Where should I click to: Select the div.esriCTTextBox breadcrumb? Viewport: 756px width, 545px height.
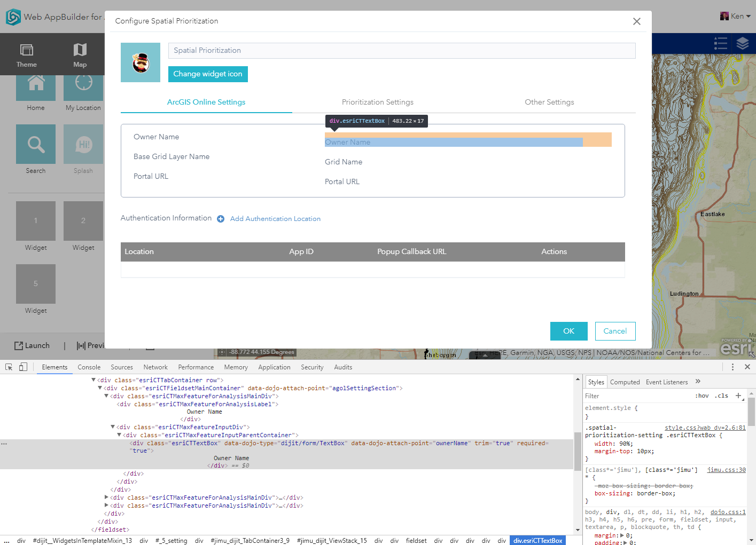point(538,541)
